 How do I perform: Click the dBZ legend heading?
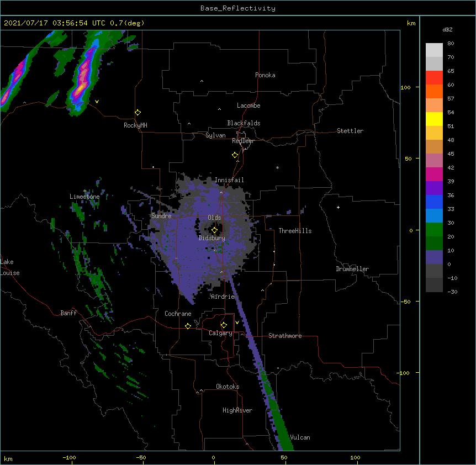447,29
